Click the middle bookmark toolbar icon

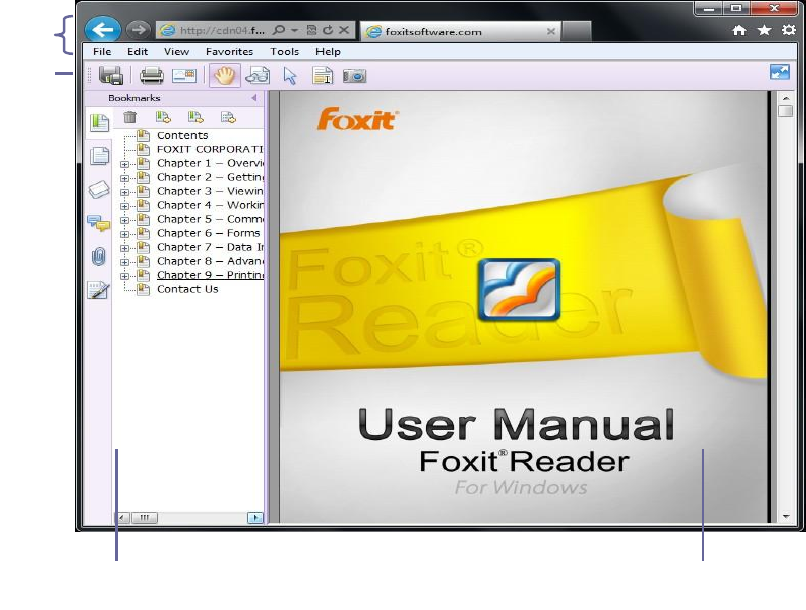tap(195, 117)
